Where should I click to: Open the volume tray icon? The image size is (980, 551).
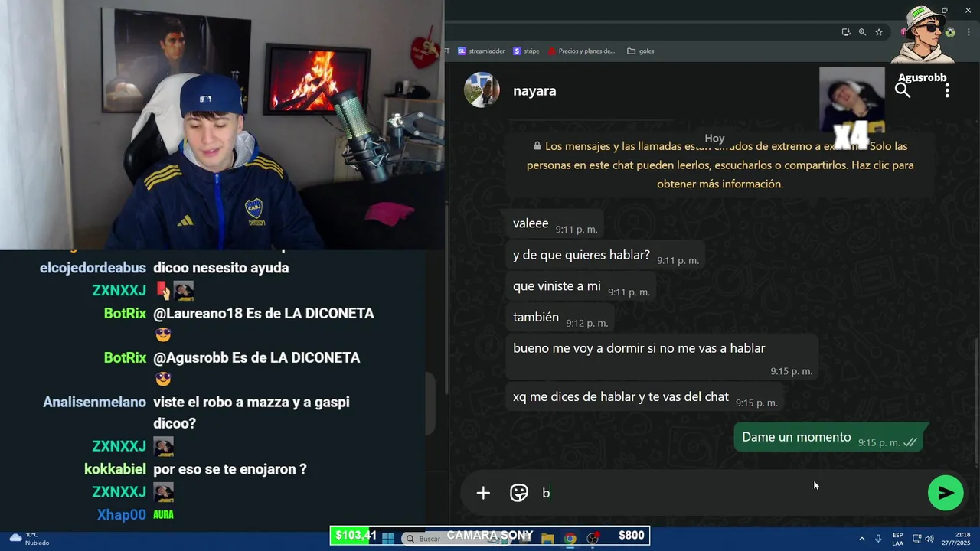pos(929,539)
